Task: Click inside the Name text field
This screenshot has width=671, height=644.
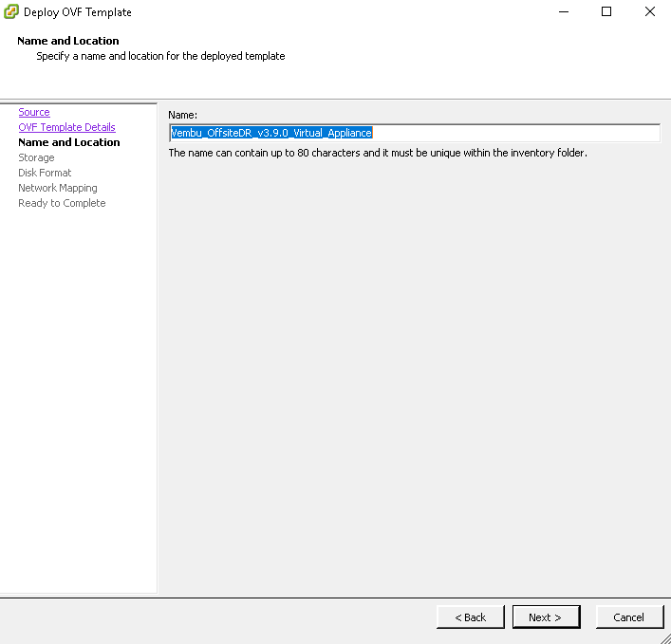Action: [414, 133]
